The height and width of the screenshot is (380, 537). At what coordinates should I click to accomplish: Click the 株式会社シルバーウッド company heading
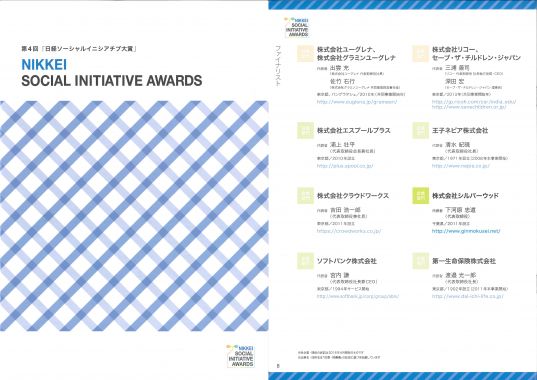[x=465, y=195]
